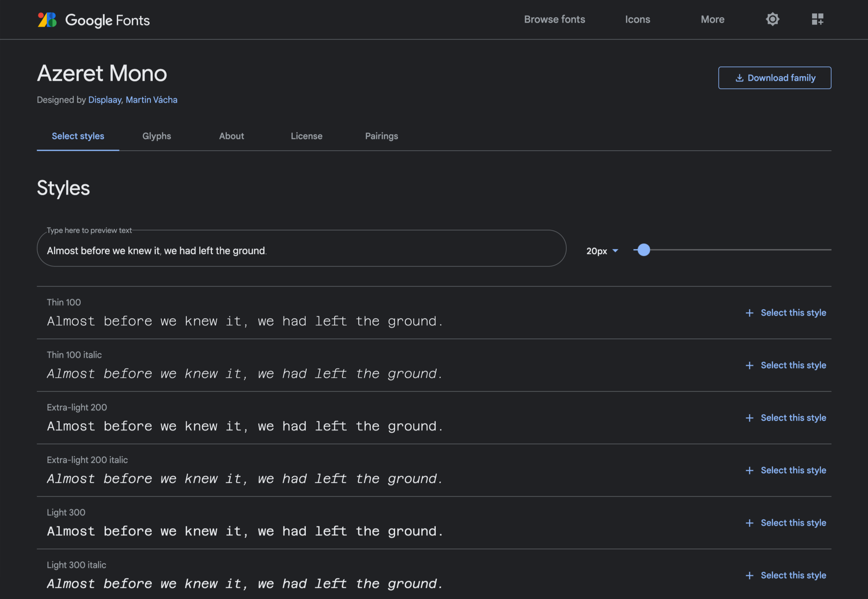This screenshot has height=599, width=868.
Task: Toggle the light/dark theme icon
Action: [773, 19]
